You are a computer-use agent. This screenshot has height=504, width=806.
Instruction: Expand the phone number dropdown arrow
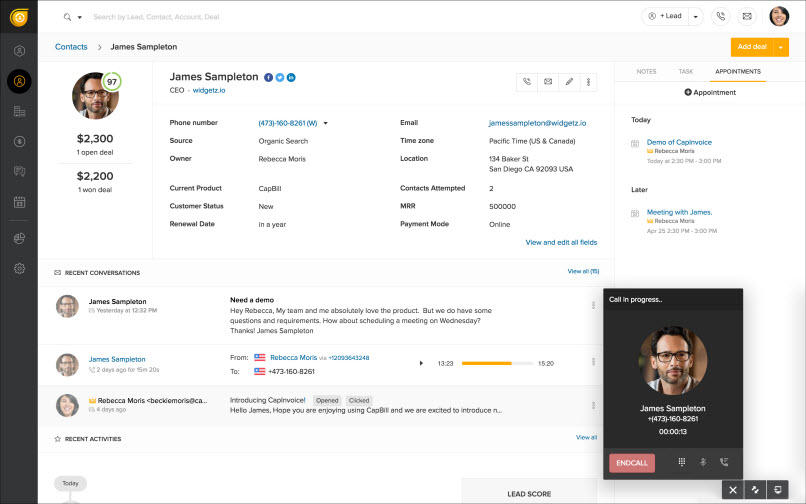(x=326, y=123)
